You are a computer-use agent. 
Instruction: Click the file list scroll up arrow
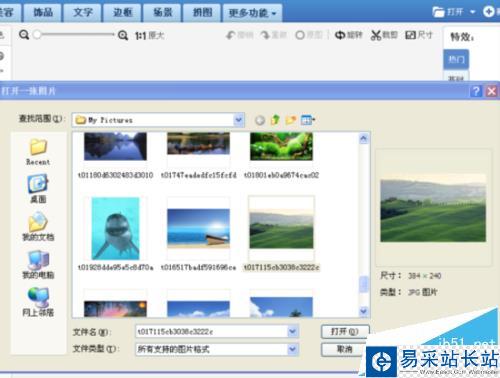tap(364, 138)
